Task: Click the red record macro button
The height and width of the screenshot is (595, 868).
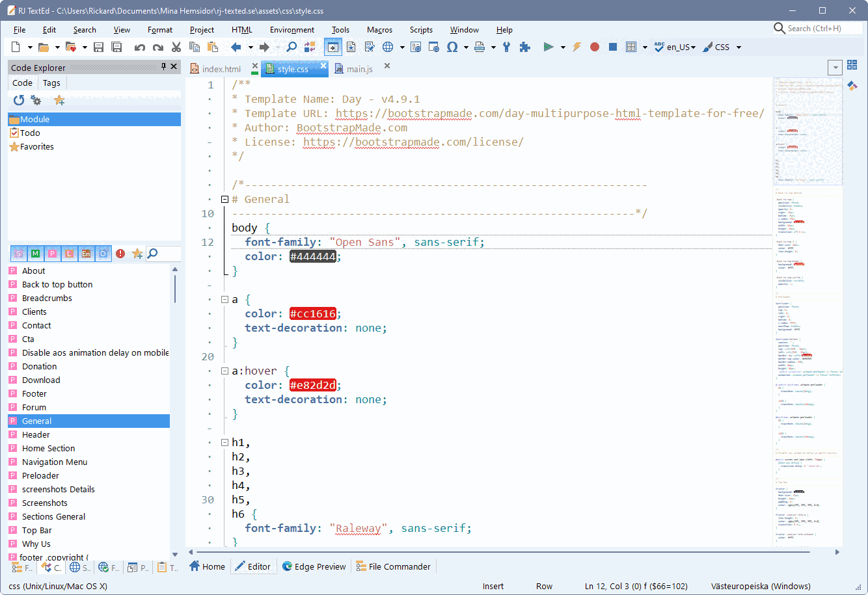Action: (595, 47)
